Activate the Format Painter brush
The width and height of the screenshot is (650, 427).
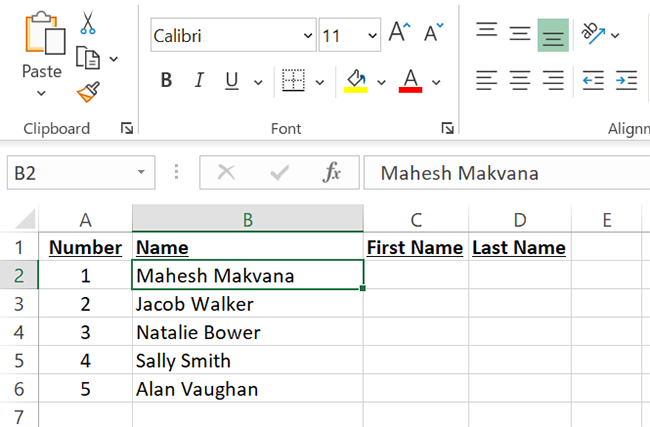coord(88,92)
